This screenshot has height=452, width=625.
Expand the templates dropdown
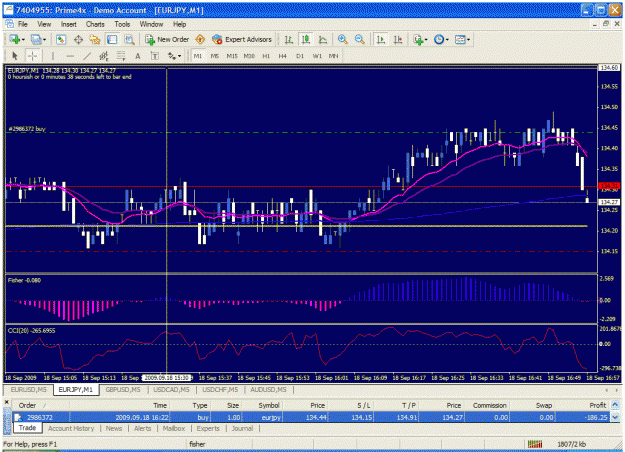pyautogui.click(x=462, y=39)
